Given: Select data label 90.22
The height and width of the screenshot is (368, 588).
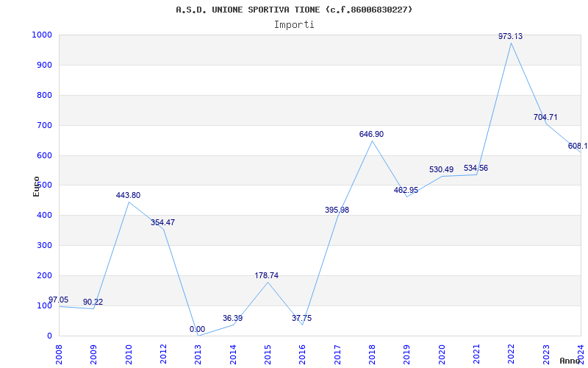Looking at the screenshot, I should coord(93,302).
